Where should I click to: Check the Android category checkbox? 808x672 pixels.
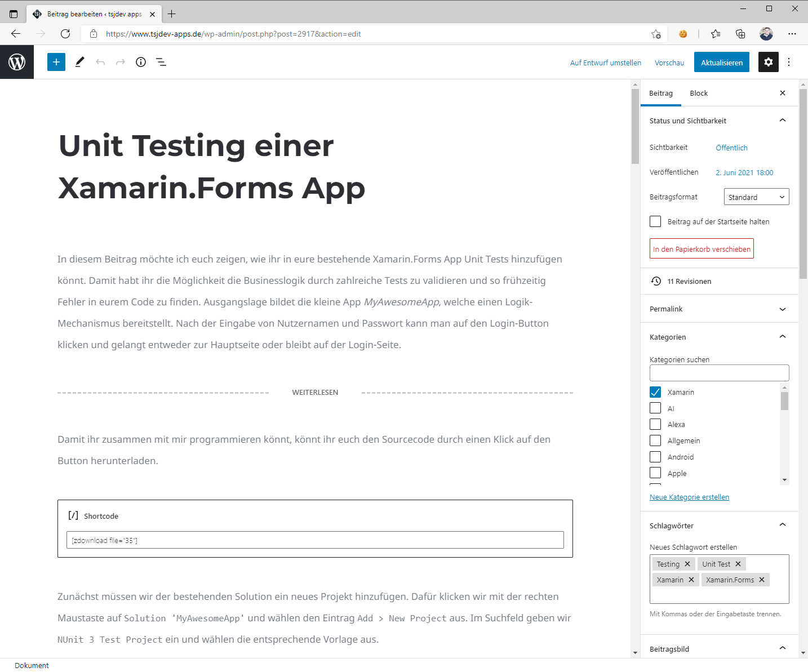(x=655, y=457)
